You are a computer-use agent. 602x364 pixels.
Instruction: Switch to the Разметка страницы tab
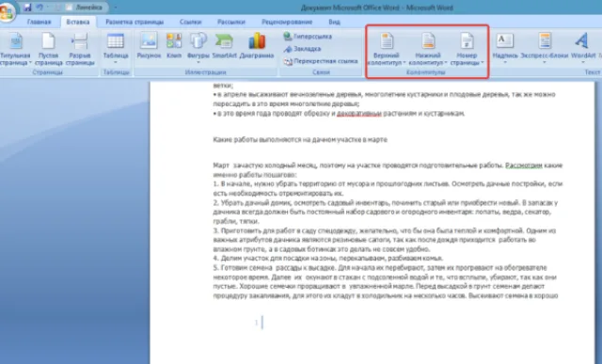click(135, 22)
